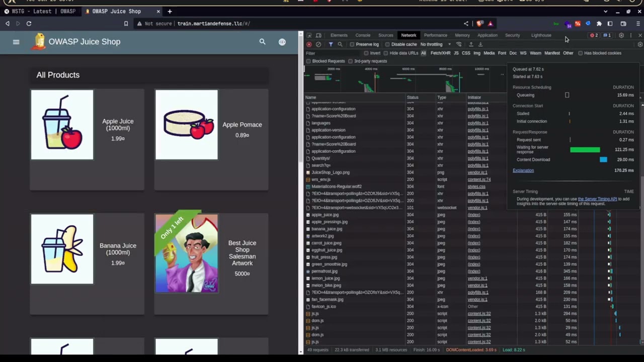This screenshot has height=362, width=644.
Task: Toggle the network filter funnel icon
Action: 331,44
